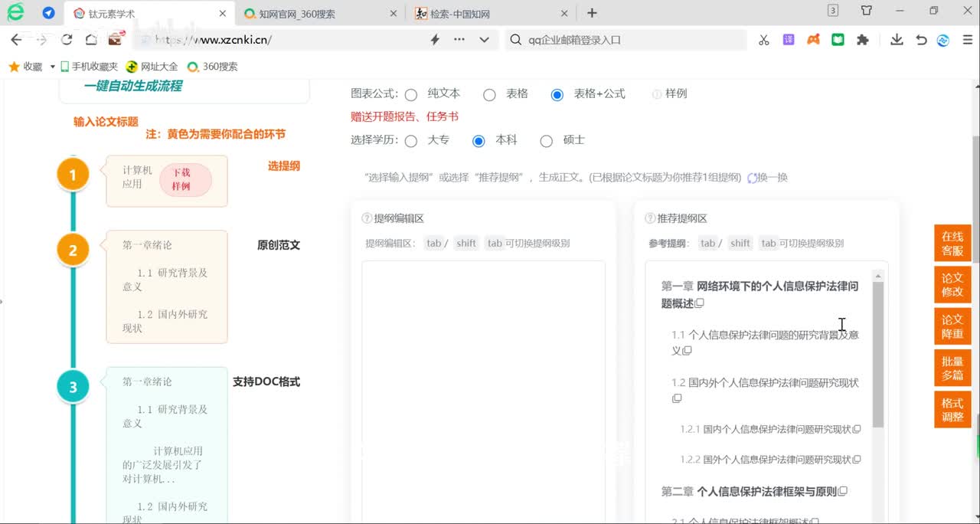Image resolution: width=980 pixels, height=524 pixels.
Task: Select the 表格 radio option
Action: 489,95
